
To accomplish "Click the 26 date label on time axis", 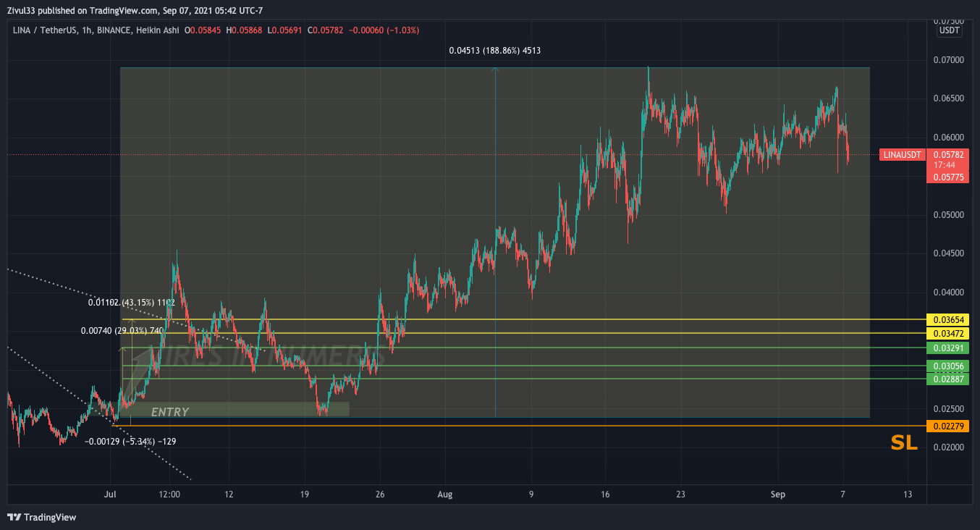I will pos(379,495).
